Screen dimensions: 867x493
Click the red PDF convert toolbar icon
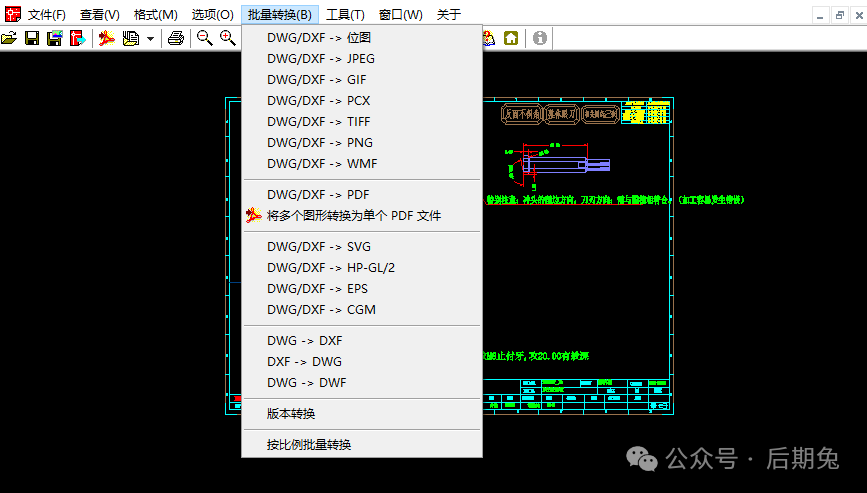click(107, 38)
